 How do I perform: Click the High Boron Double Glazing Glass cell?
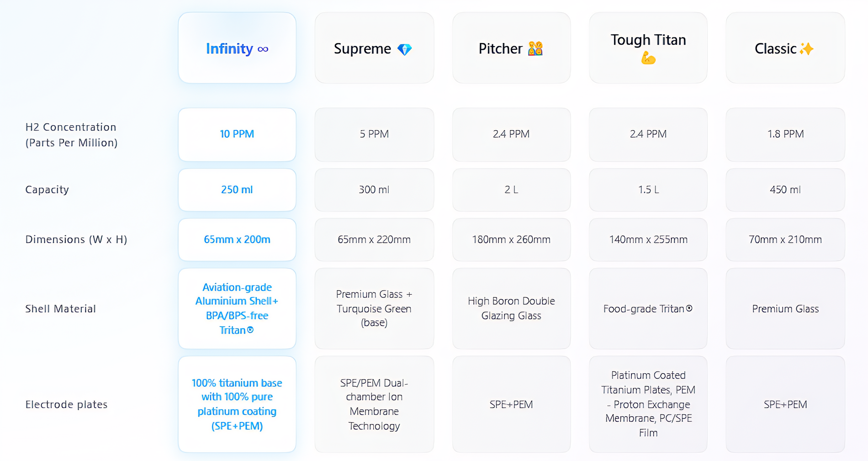tap(511, 308)
